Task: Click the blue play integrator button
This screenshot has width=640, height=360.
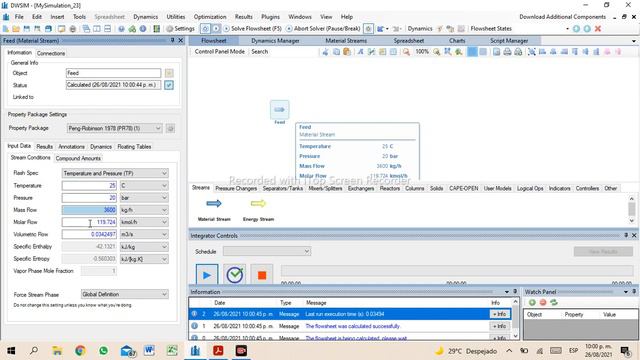Action: click(x=207, y=275)
